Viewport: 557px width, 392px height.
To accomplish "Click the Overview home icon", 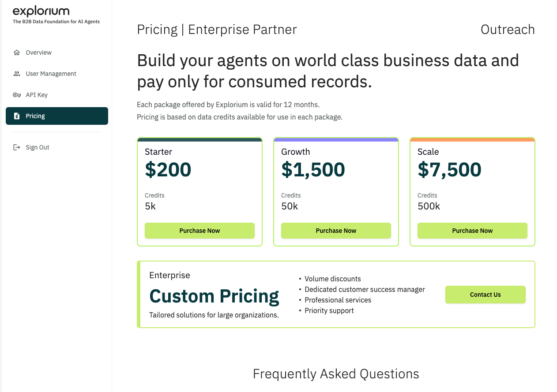I will coord(17,52).
